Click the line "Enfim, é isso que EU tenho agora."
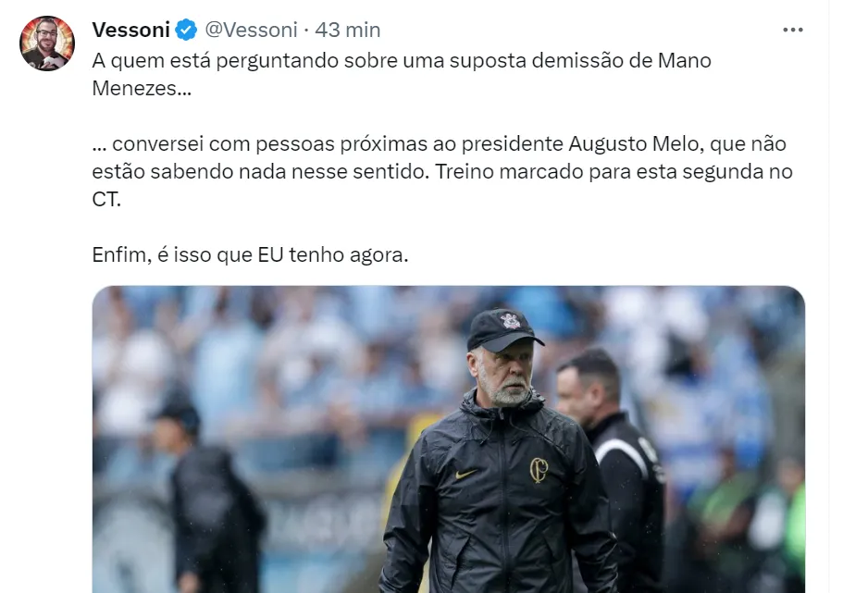 click(250, 255)
